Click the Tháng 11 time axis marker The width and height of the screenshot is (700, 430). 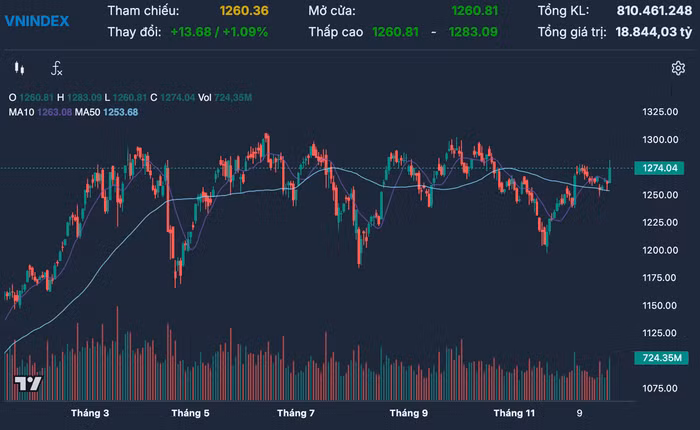[x=515, y=413]
